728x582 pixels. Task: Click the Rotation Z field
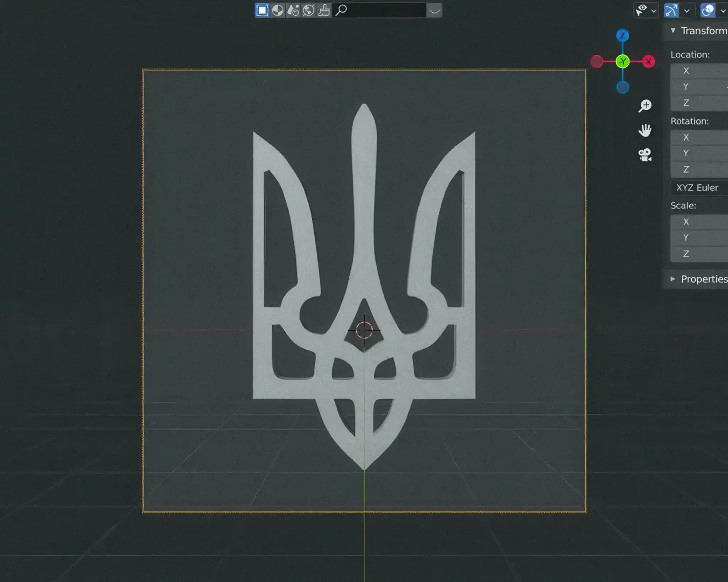coord(699,169)
